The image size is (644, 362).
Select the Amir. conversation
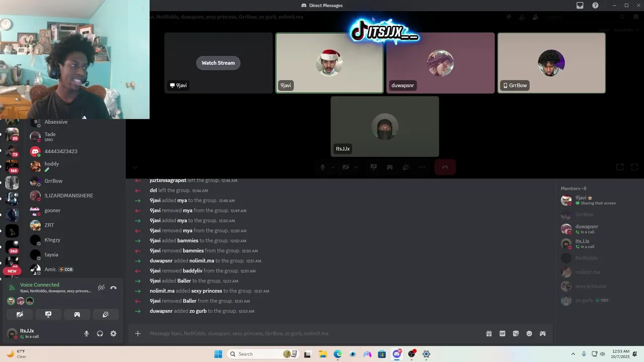point(75,269)
